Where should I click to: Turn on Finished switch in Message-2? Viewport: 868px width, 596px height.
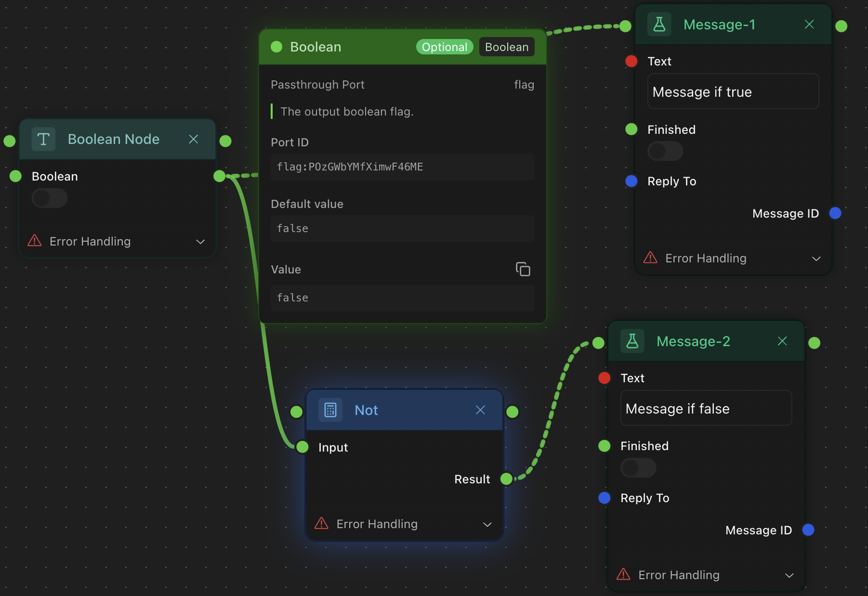click(638, 467)
